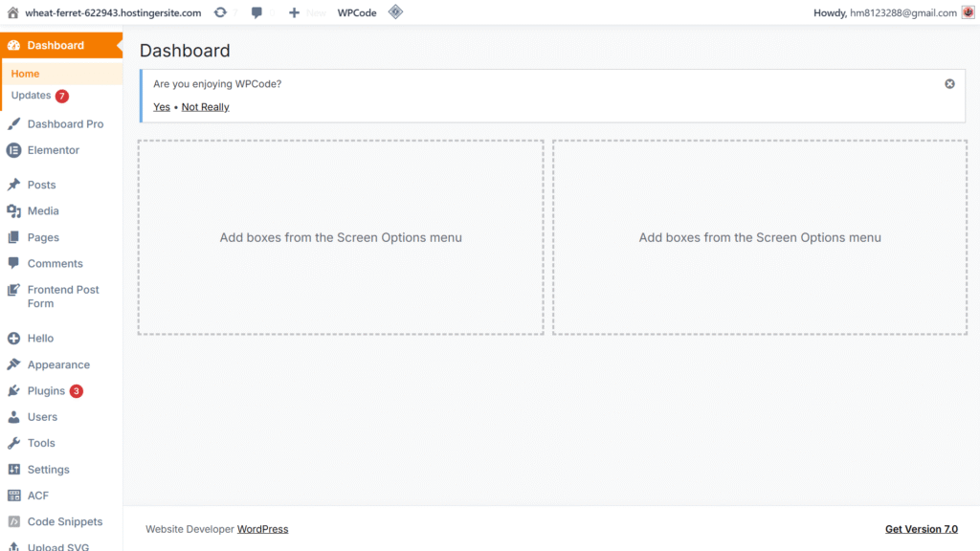
Task: Click the Get Version 7.0 link
Action: 922,529
